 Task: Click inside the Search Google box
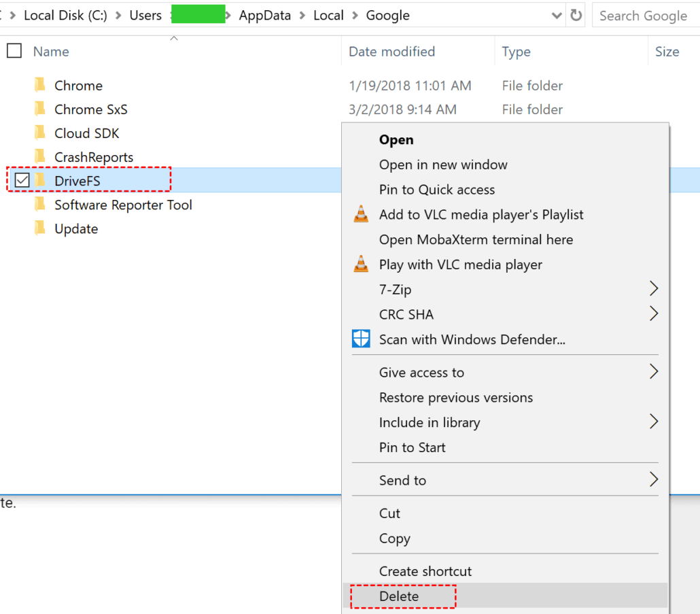pos(644,15)
